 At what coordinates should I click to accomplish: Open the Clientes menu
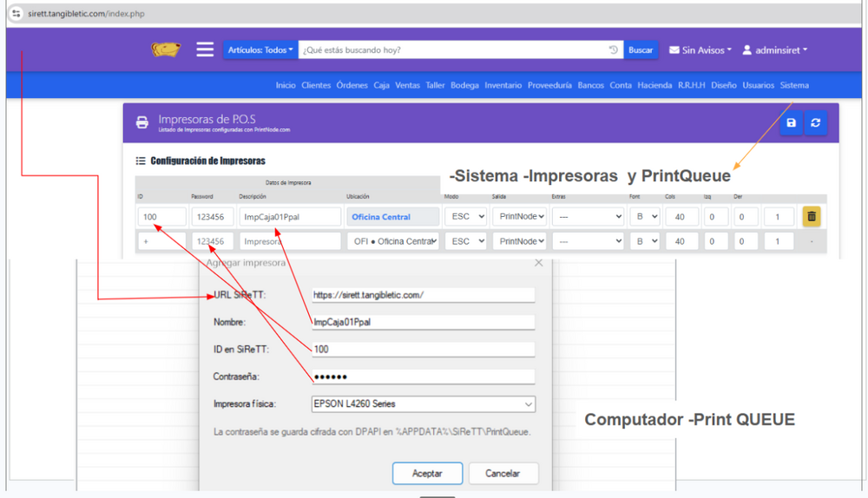tap(316, 85)
